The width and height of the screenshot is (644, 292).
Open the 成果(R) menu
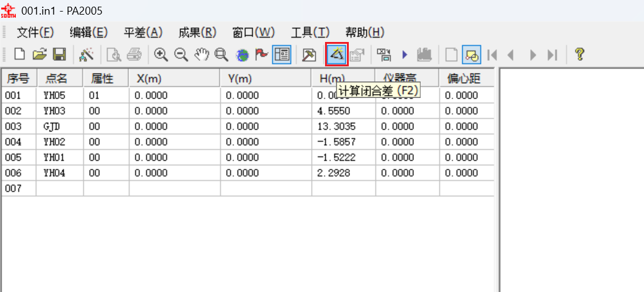click(x=198, y=32)
